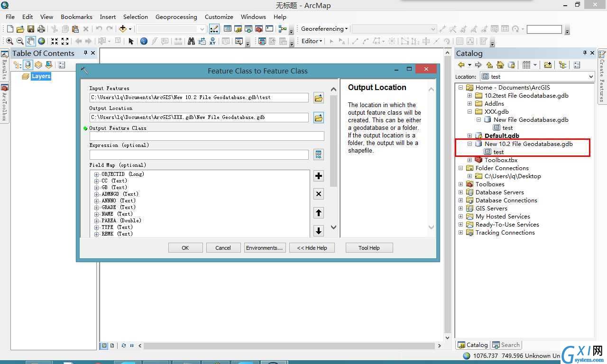Move field down with the down arrow
Screen dimensions: 607x364
click(x=319, y=231)
